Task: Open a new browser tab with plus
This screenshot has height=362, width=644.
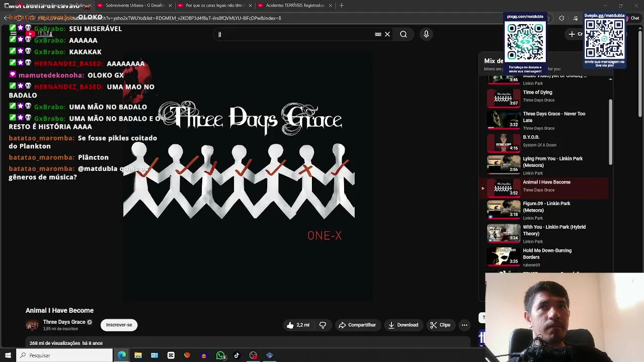Action: point(342,6)
